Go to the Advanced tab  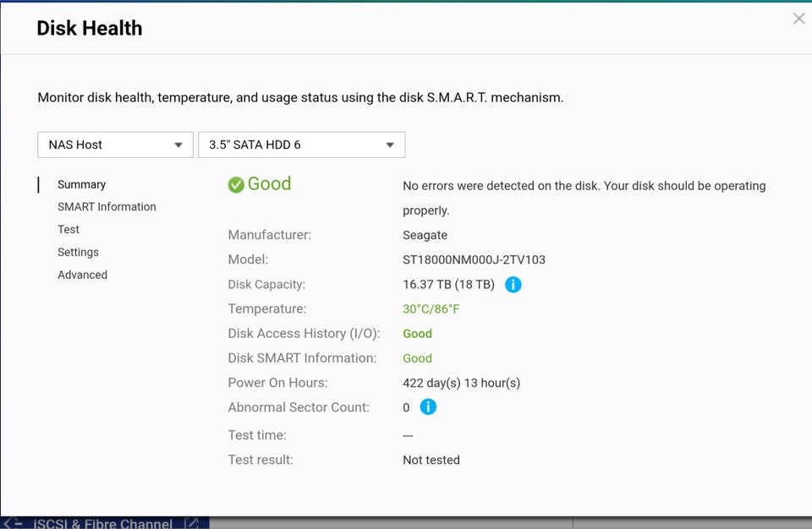click(x=82, y=275)
